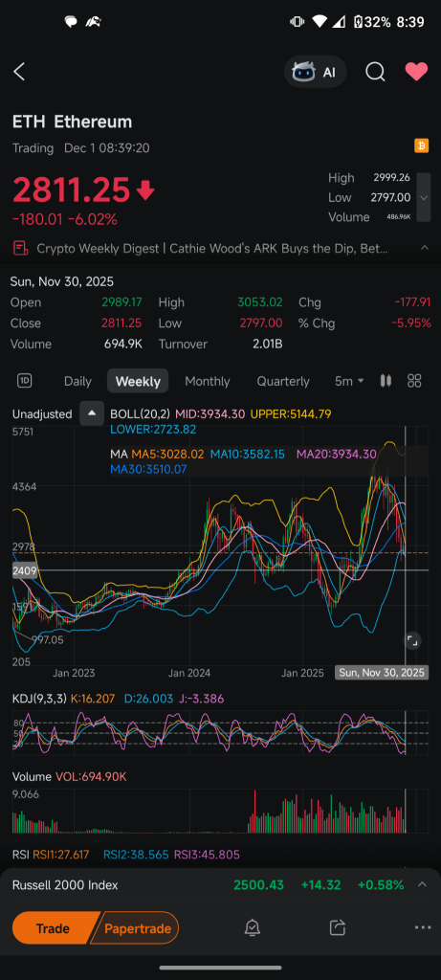
Task: Toggle the candlestick chart style icon
Action: (x=386, y=381)
